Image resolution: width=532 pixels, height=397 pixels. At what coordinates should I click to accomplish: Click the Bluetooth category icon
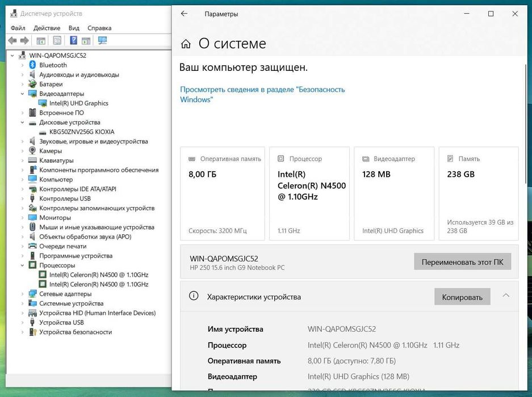pyautogui.click(x=32, y=65)
